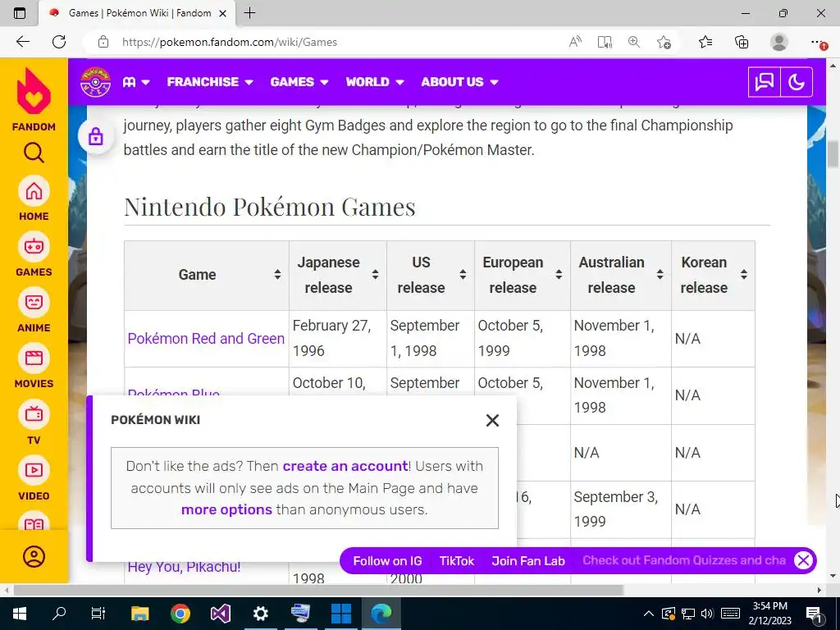840x630 pixels.
Task: Open Windows taskbar search
Action: pos(59,614)
